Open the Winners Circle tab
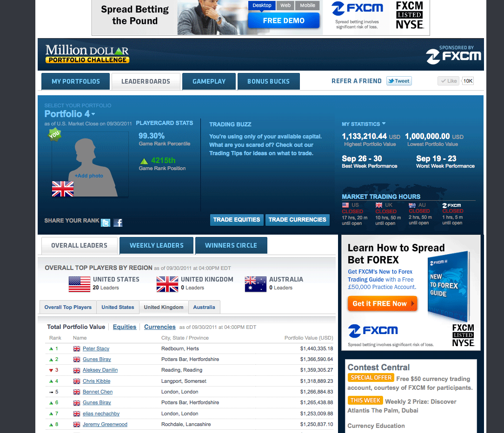 click(231, 245)
